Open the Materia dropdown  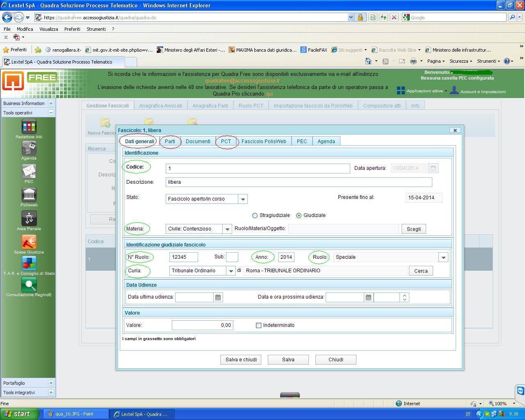227,229
